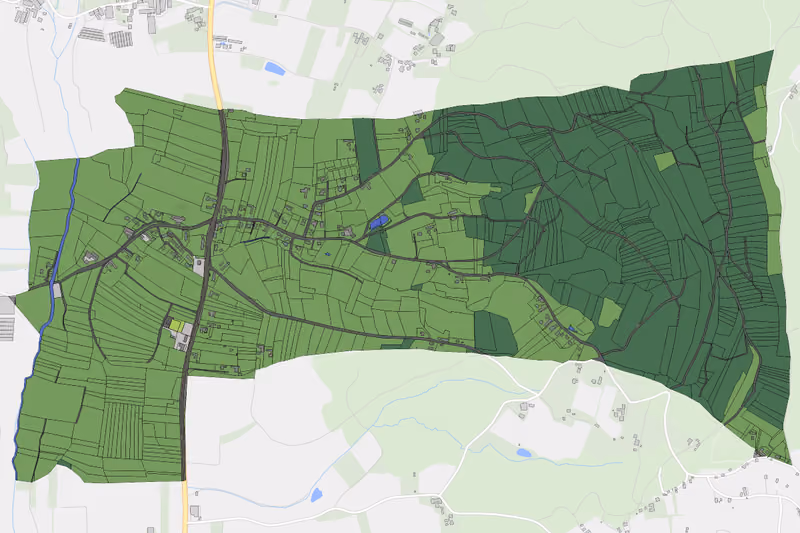The image size is (800, 533).
Task: Select the light blue pond in the lower right
Action: coord(523,453)
